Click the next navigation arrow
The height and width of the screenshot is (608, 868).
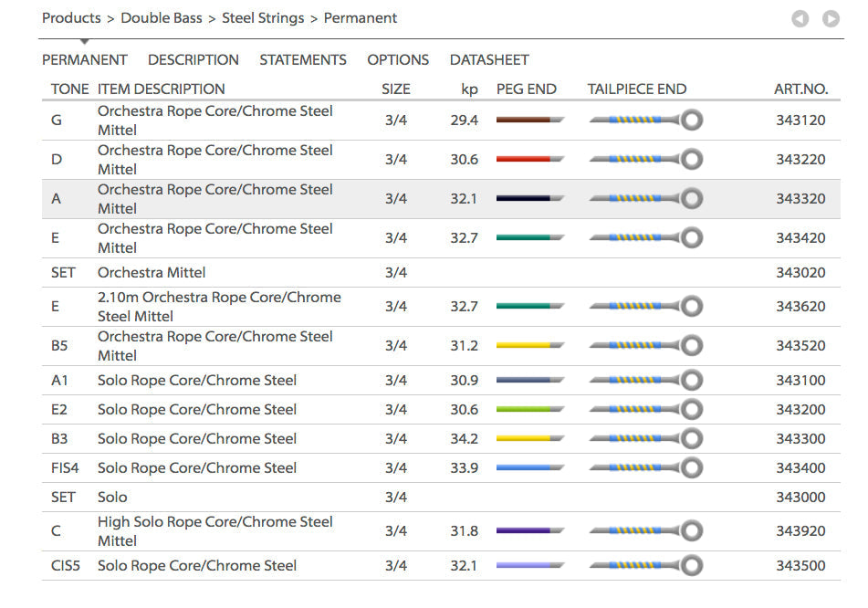point(831,18)
